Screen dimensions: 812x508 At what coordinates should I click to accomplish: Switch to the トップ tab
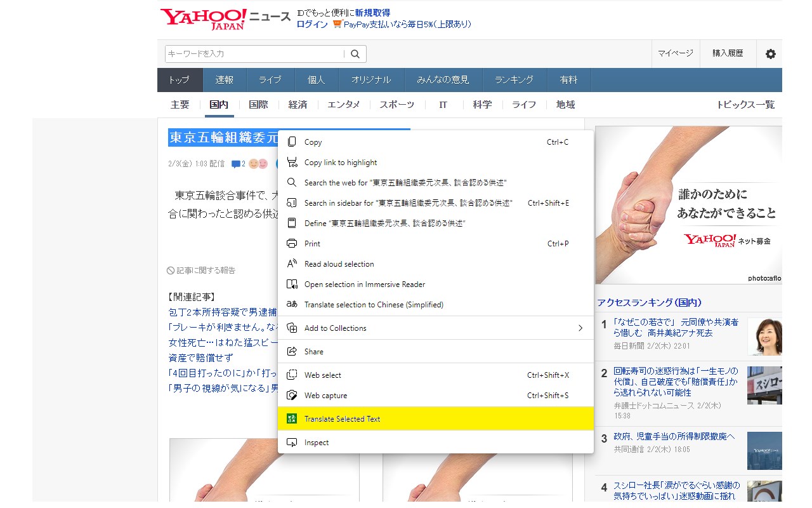pos(180,80)
